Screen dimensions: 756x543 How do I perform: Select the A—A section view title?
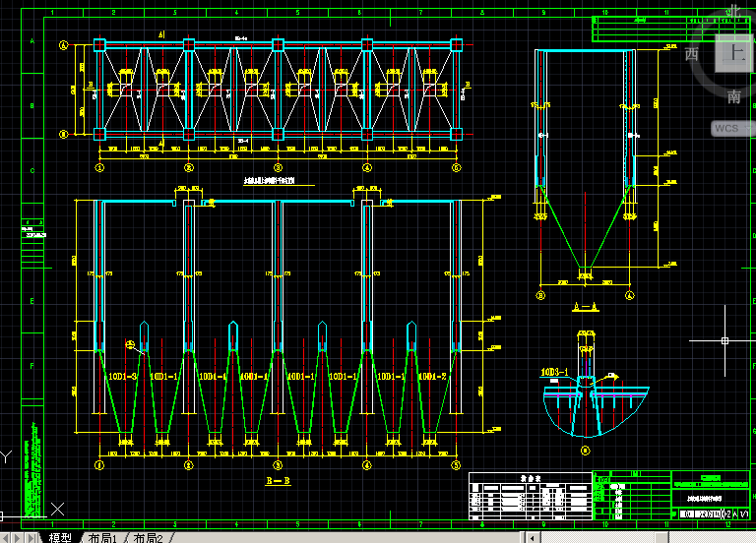tap(585, 307)
